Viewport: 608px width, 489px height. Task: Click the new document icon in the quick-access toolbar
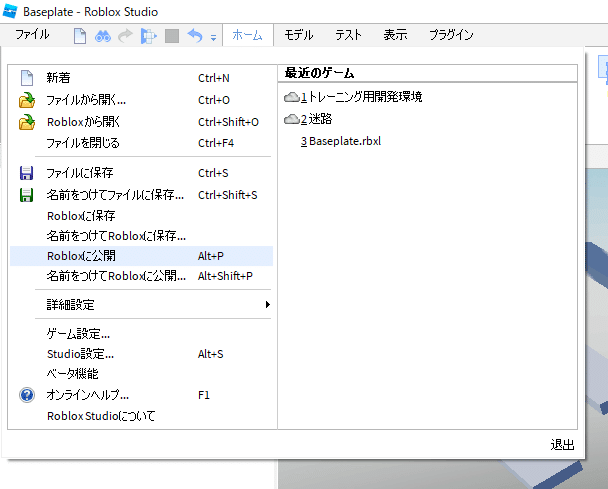point(80,36)
